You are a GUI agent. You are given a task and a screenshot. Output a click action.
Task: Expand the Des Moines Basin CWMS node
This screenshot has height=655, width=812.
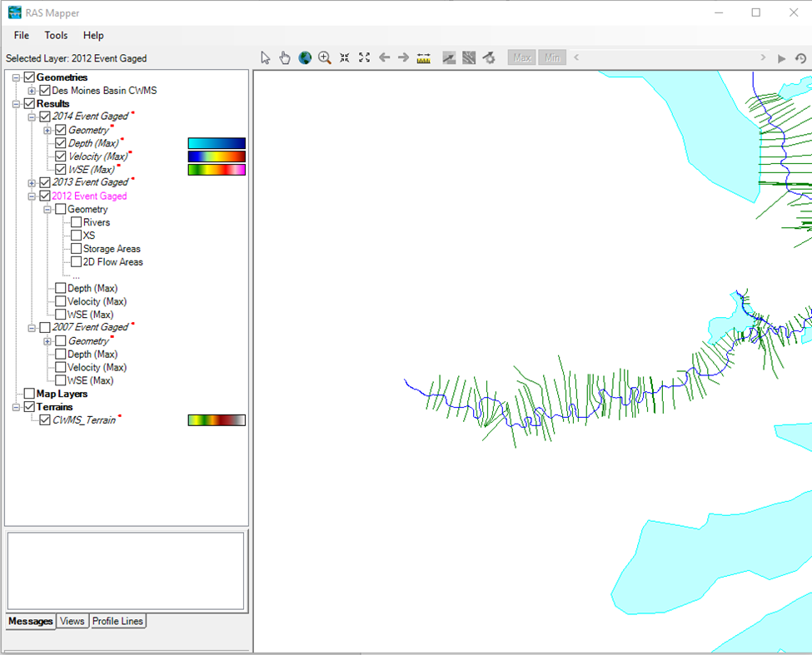click(x=32, y=91)
